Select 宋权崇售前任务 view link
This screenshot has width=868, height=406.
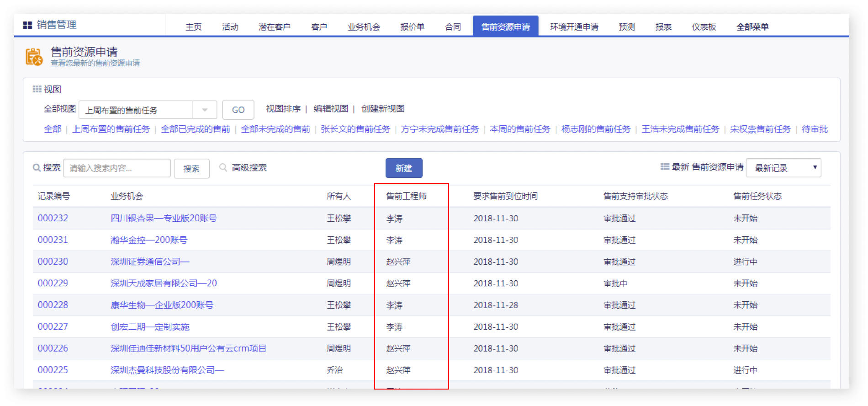pos(760,129)
